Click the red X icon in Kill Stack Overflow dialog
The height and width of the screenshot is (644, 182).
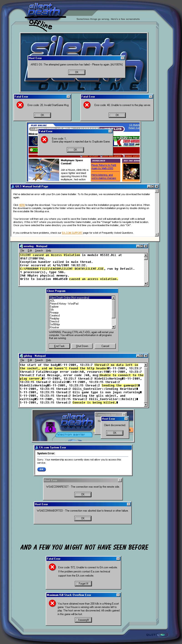coord(52,603)
